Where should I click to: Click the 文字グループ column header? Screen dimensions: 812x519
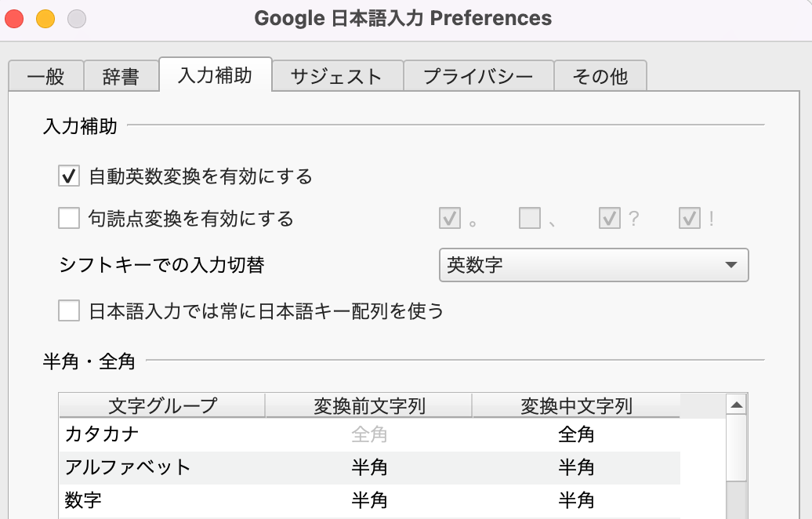(x=162, y=406)
